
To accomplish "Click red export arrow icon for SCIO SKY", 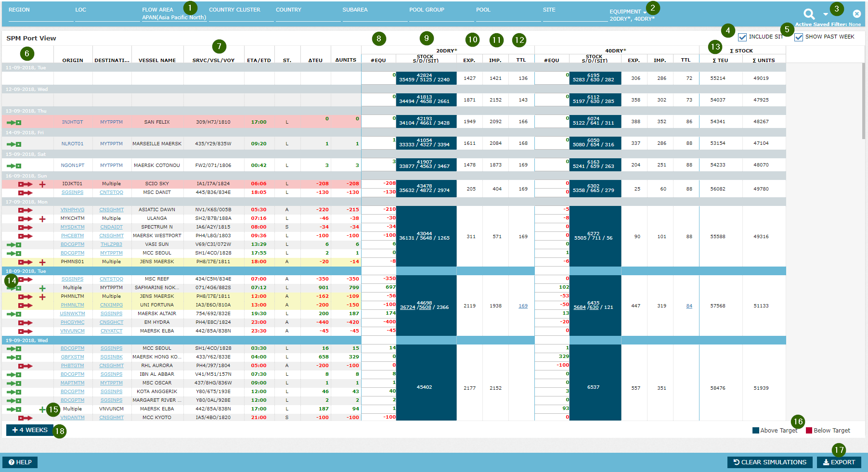I will (25, 184).
